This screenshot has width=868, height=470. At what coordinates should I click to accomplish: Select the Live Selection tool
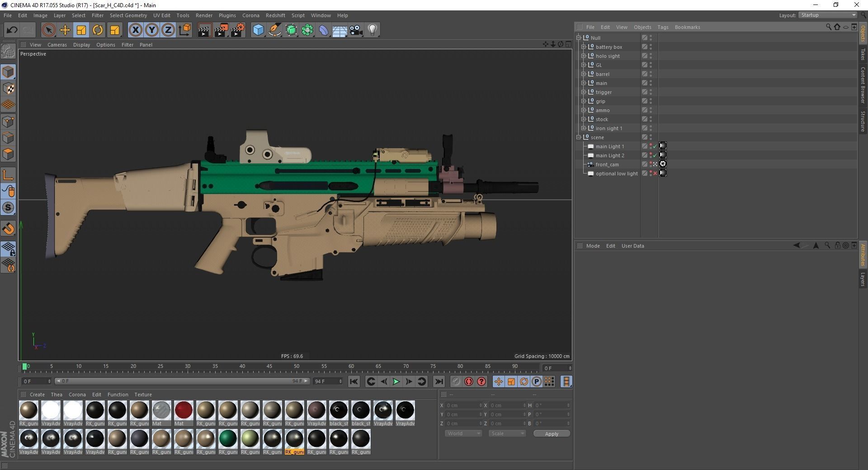point(48,30)
